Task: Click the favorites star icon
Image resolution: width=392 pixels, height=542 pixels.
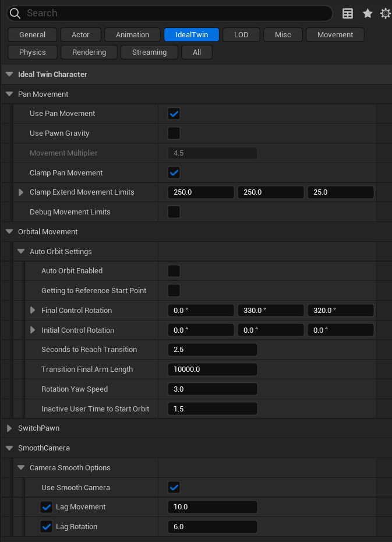Action: [x=368, y=13]
